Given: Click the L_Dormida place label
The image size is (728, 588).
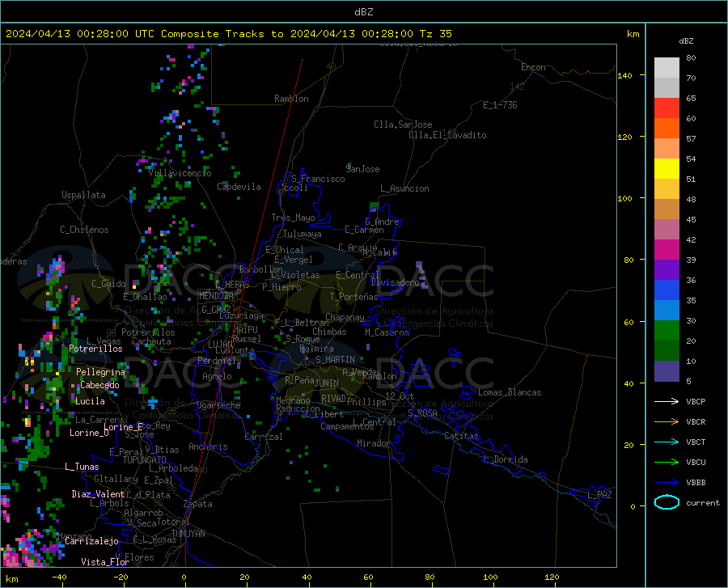Looking at the screenshot, I should click(x=506, y=459).
